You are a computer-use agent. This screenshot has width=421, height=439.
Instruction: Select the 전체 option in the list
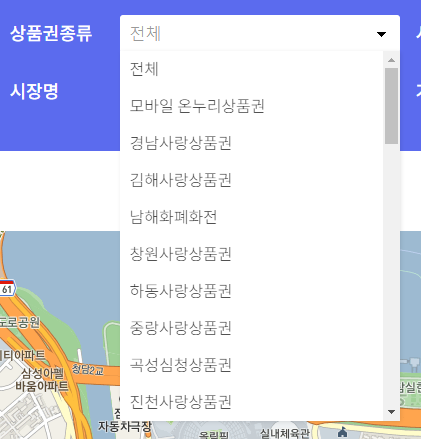[252, 69]
